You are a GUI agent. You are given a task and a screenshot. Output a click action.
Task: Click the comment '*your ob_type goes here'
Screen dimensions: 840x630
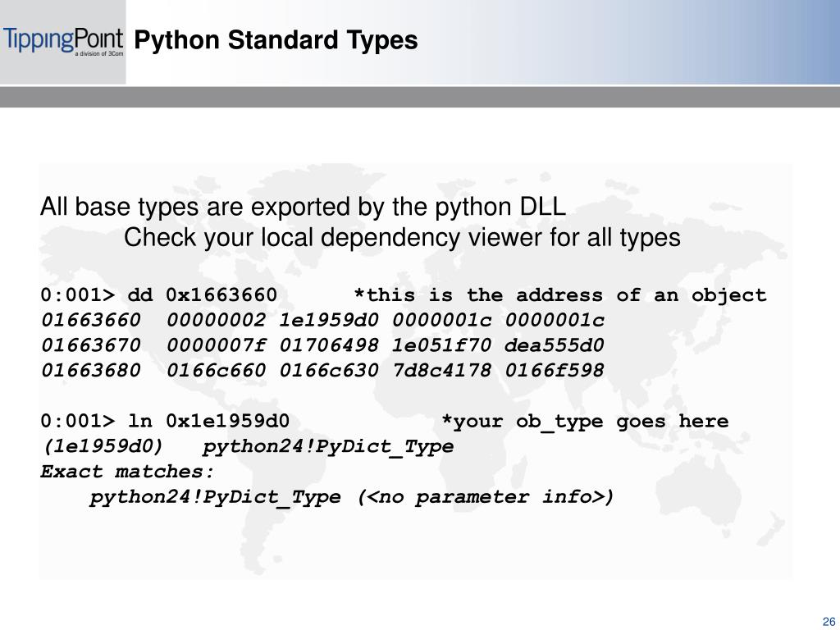pyautogui.click(x=585, y=422)
